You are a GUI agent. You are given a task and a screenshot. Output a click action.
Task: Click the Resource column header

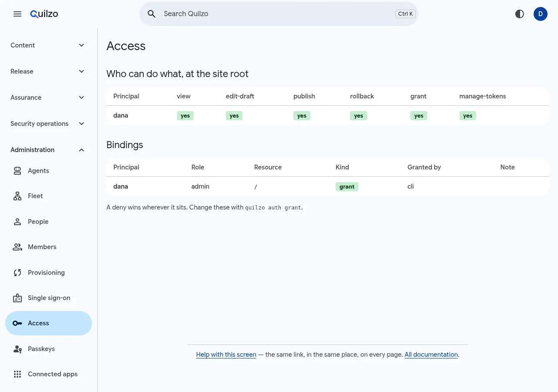[268, 167]
